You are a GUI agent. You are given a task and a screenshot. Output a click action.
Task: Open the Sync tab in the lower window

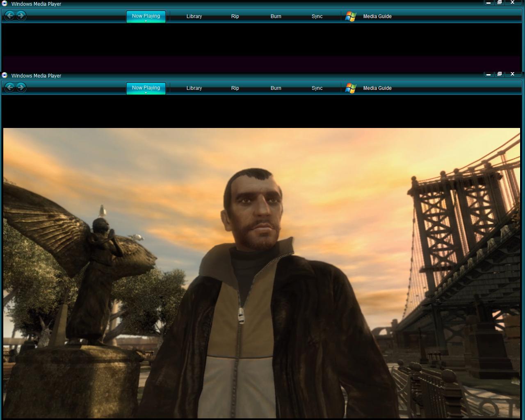(317, 88)
